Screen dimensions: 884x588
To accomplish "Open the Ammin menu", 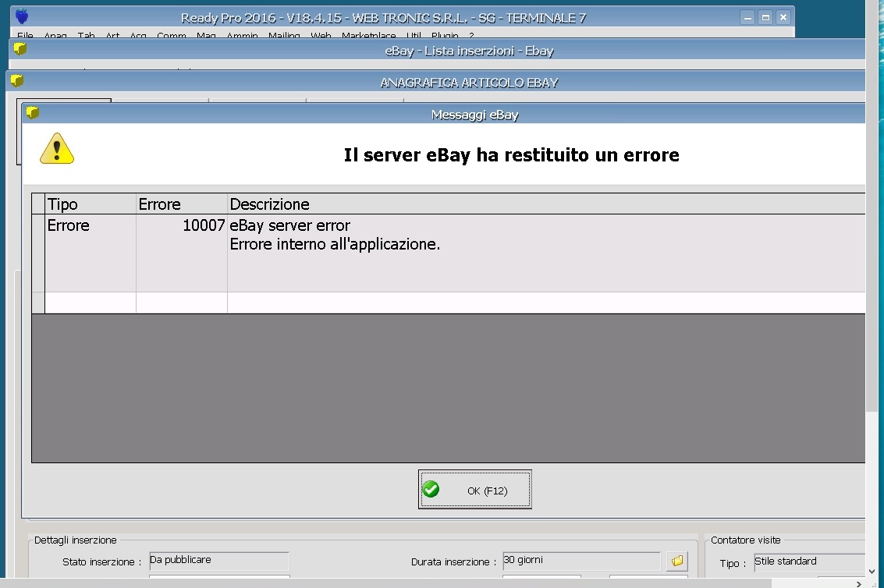I will [242, 35].
